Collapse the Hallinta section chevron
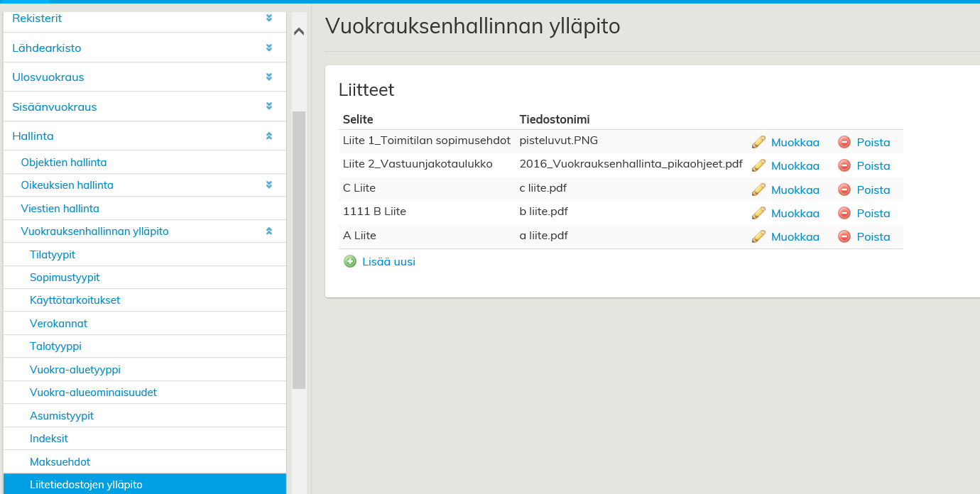Viewport: 980px width, 494px height. coord(269,136)
